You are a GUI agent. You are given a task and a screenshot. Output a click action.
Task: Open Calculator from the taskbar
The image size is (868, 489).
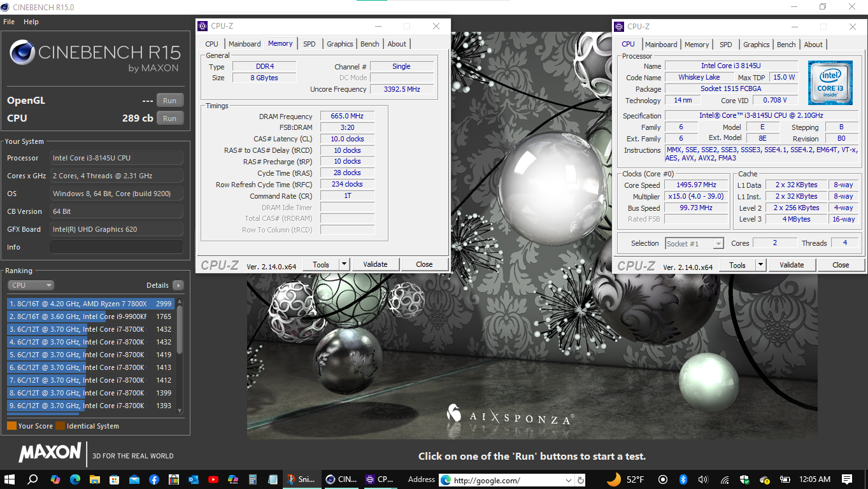point(252,479)
